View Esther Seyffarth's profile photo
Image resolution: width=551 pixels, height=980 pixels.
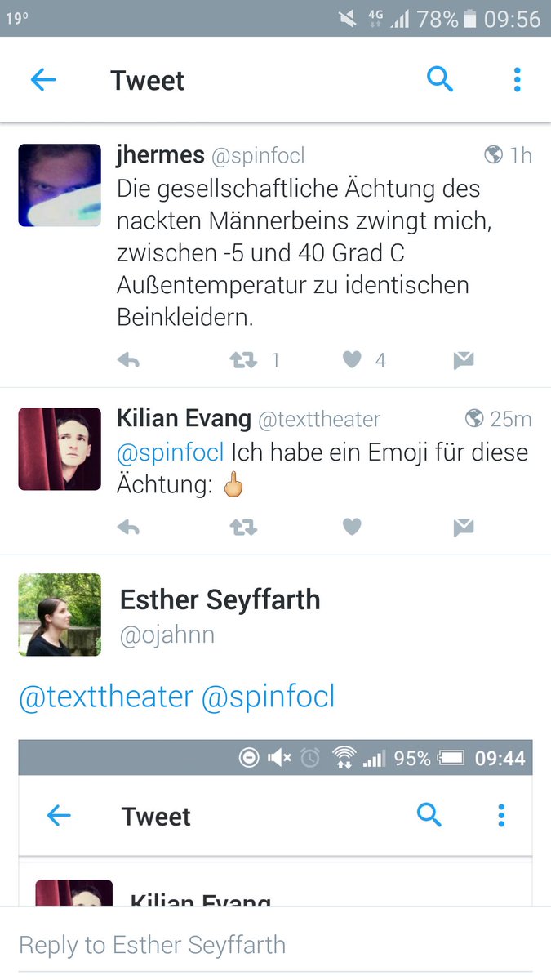(x=60, y=614)
